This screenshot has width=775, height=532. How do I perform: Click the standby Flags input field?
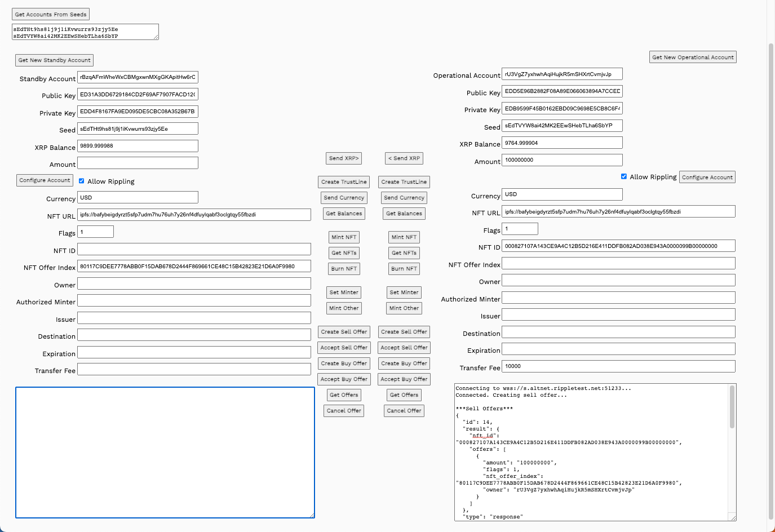[95, 232]
